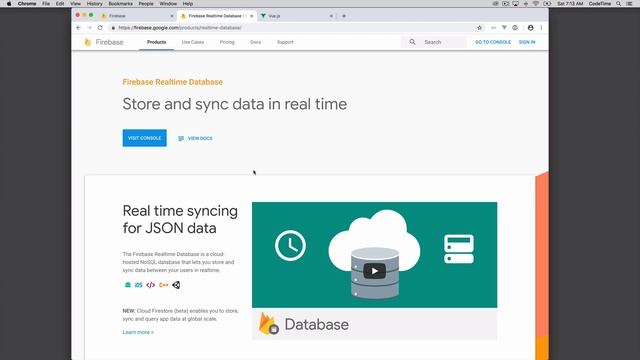
Task: Close the Vue.js tab
Action: coord(331,16)
